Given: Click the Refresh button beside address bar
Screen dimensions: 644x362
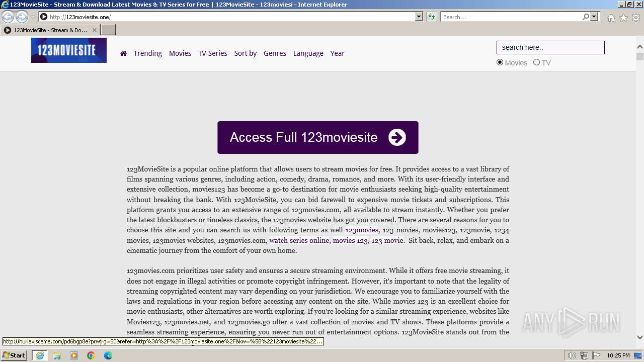Looking at the screenshot, I should tap(432, 17).
